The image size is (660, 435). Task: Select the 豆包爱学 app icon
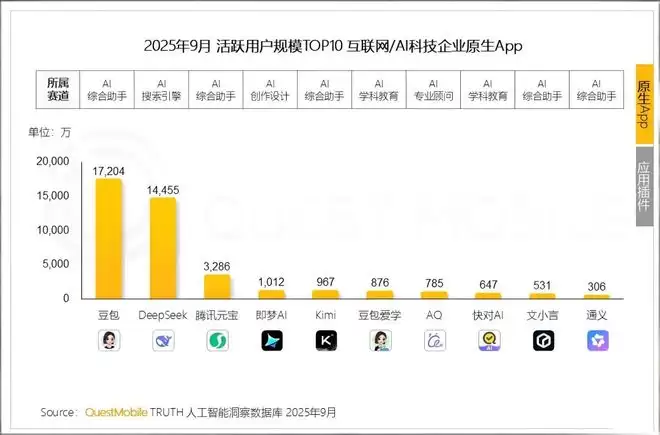pyautogui.click(x=380, y=341)
